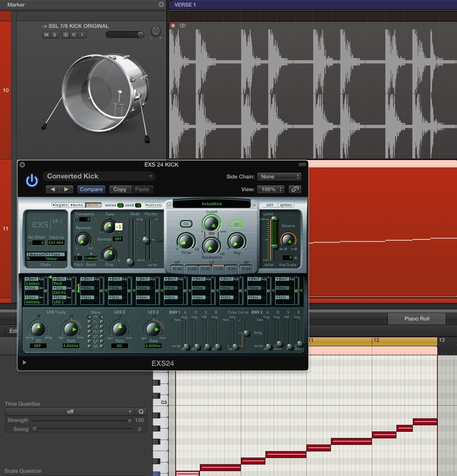Go to previous preset with left arrow
457x476 pixels.
pos(52,189)
